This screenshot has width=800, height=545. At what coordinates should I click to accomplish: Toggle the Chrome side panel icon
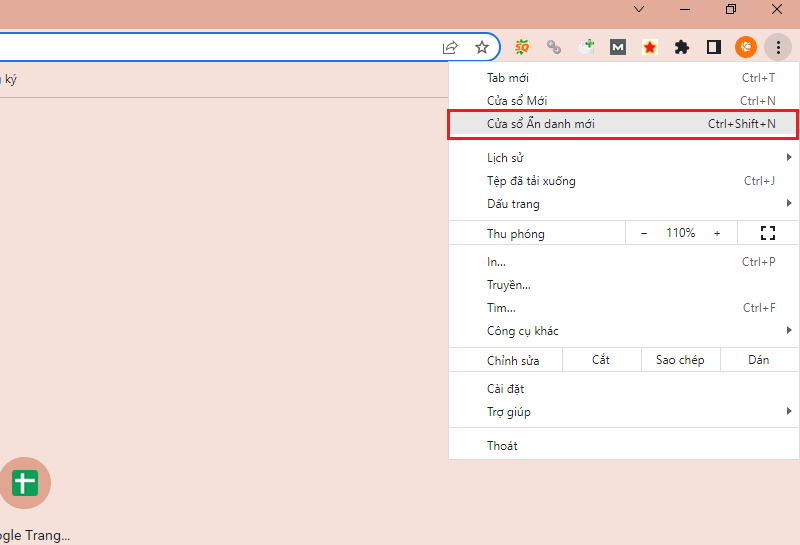[714, 47]
